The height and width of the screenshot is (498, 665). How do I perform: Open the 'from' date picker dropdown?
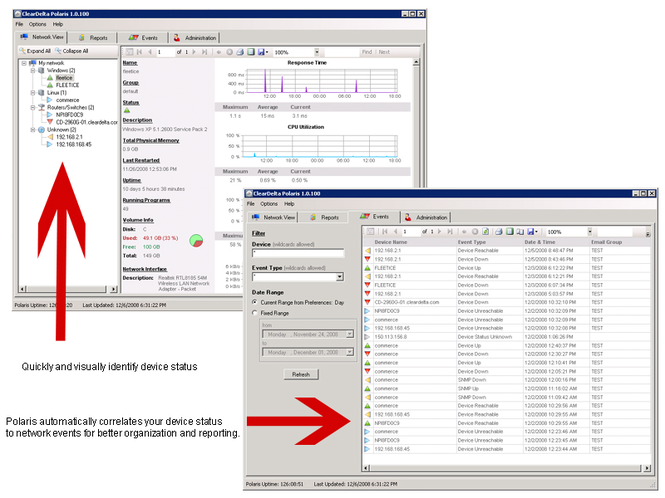click(x=349, y=334)
